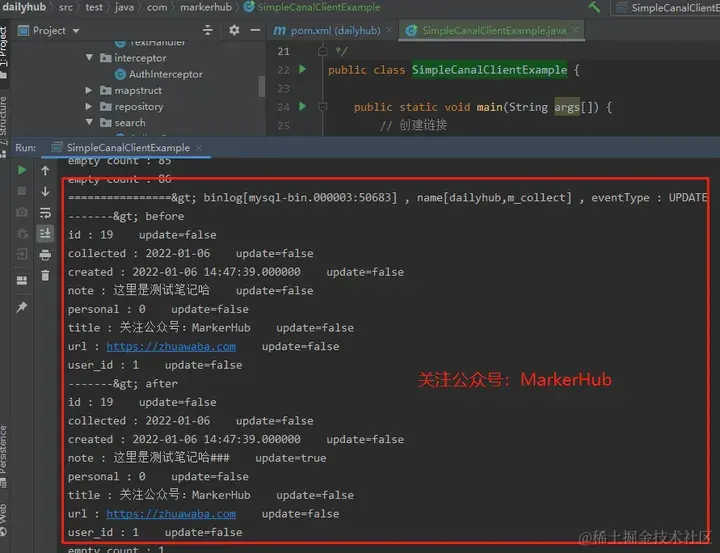
Task: Click the camera dump threads icon
Action: pos(22,212)
